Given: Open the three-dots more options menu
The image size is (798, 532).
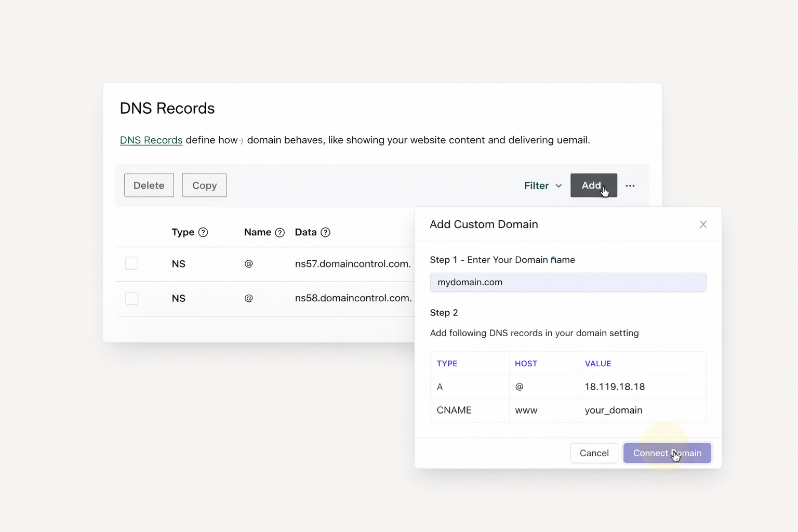Looking at the screenshot, I should point(630,185).
